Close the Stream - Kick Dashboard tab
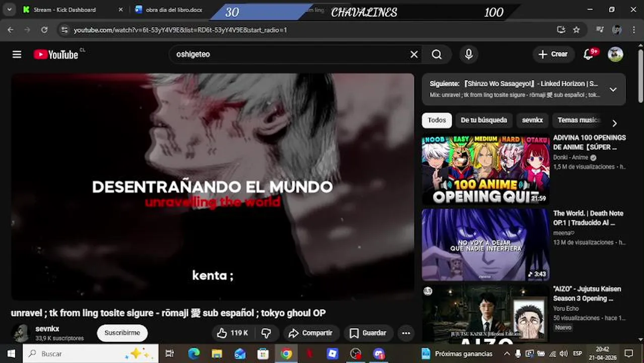The width and height of the screenshot is (644, 363). tap(120, 10)
